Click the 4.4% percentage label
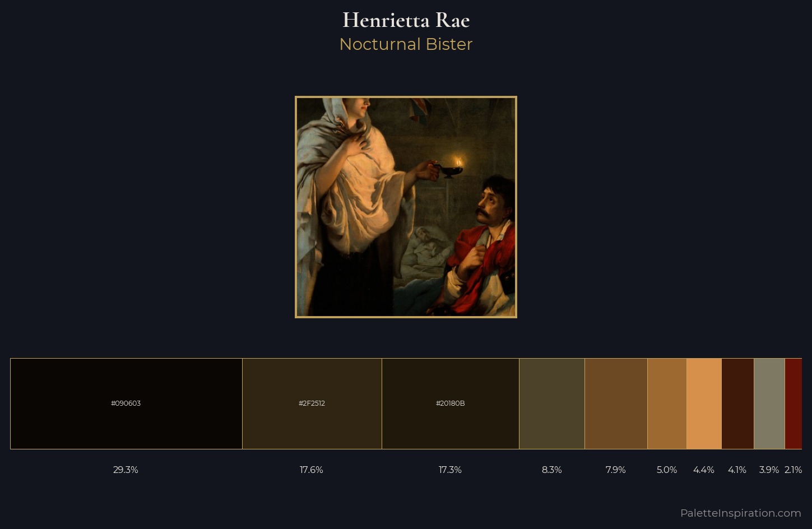Viewport: 812px width, 529px height. 704,470
